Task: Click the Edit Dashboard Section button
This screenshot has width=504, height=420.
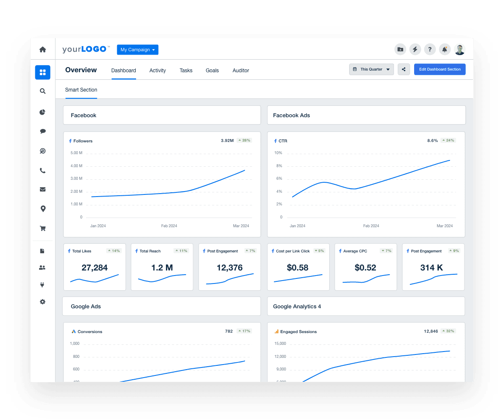Action: click(440, 69)
